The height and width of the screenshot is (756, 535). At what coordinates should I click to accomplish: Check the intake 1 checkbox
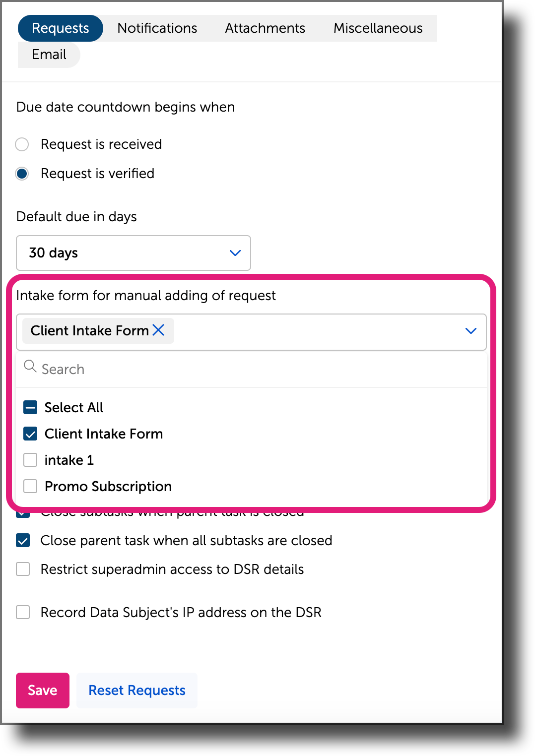(x=30, y=460)
